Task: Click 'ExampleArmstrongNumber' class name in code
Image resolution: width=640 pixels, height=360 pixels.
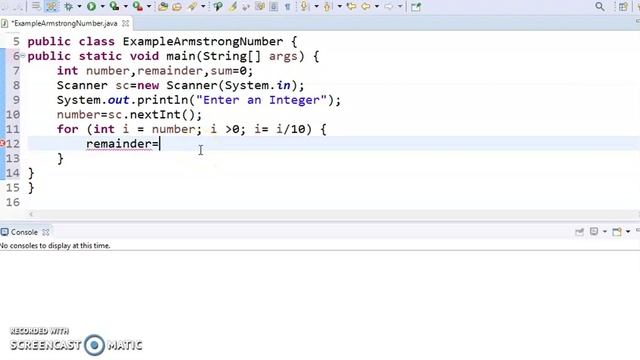Action: (203, 42)
